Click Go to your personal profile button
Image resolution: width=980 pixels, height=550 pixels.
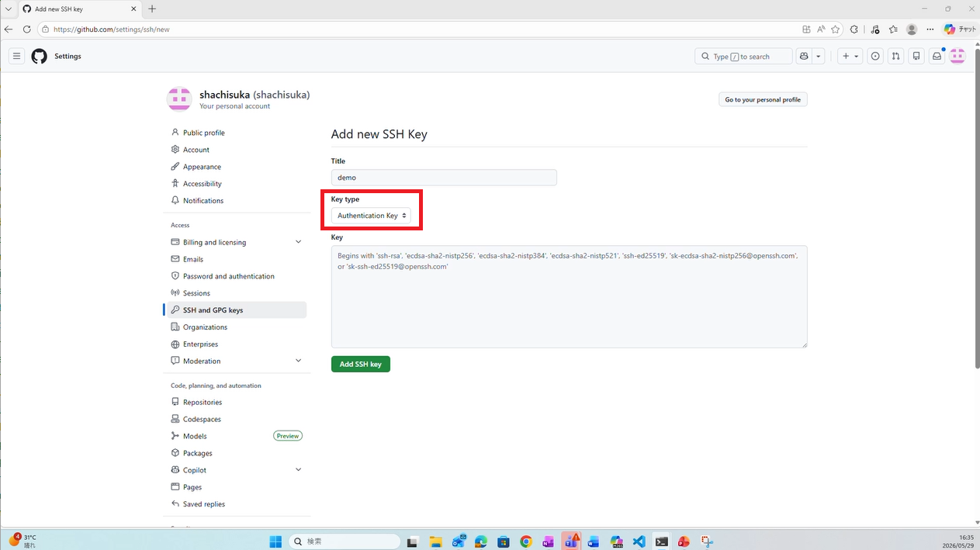point(763,99)
